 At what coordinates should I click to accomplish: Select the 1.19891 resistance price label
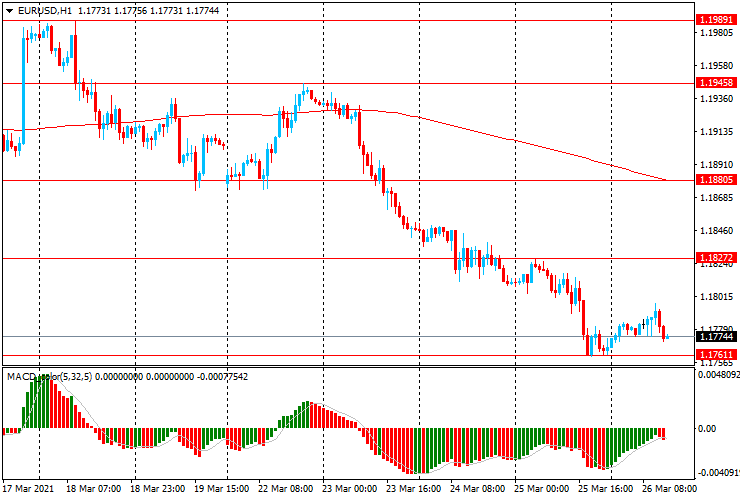click(716, 20)
